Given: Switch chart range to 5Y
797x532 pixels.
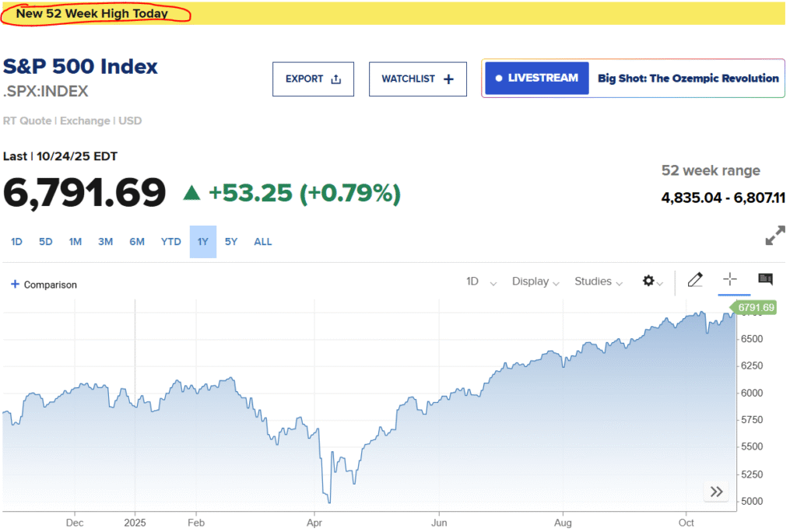Looking at the screenshot, I should click(231, 242).
